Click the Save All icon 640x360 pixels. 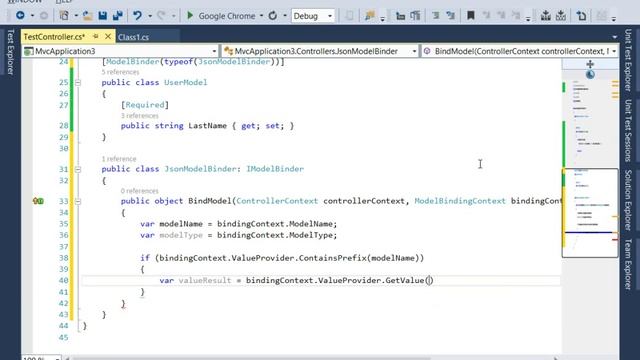[x=118, y=16]
